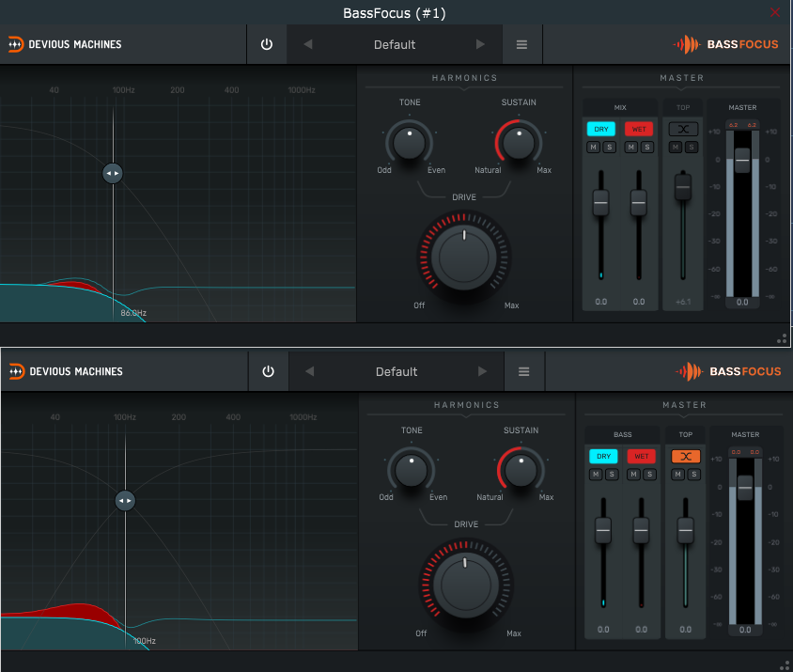Solo the WET channel in upper instance

[646, 148]
